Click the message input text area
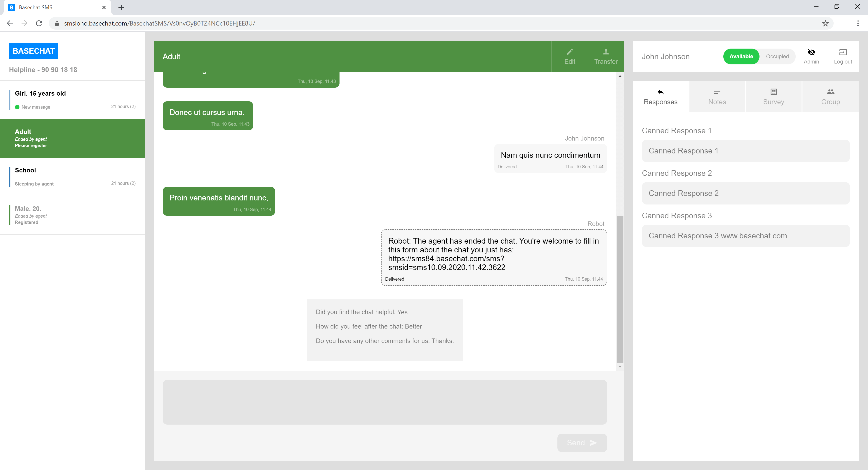 coord(384,402)
